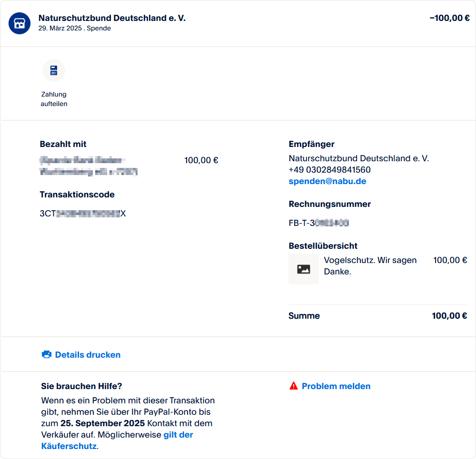The width and height of the screenshot is (476, 459).
Task: Open the 'gilt der Käuferschutz' link
Action: click(x=178, y=435)
